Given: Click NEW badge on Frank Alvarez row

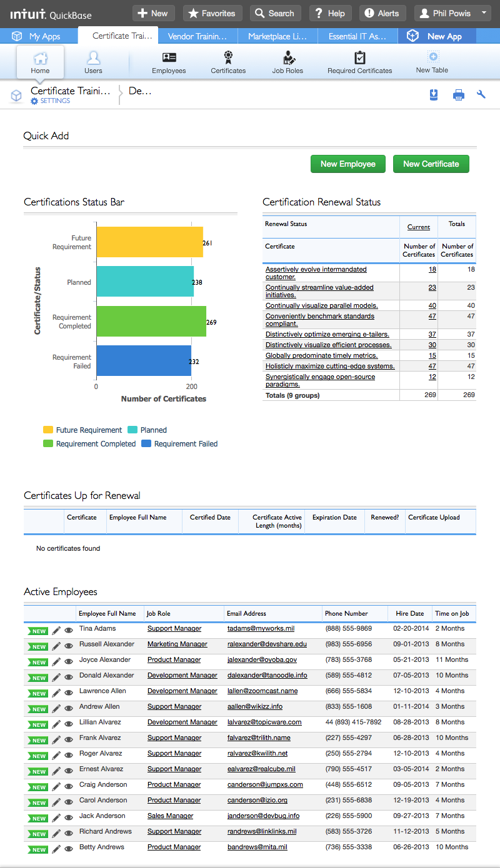Looking at the screenshot, I should tap(37, 740).
